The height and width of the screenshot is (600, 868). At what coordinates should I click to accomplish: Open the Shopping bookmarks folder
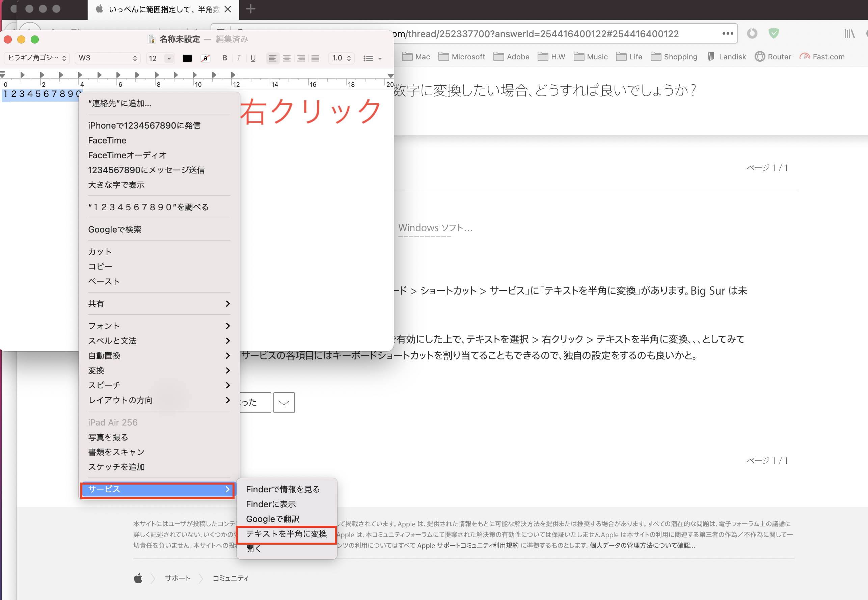pos(674,57)
